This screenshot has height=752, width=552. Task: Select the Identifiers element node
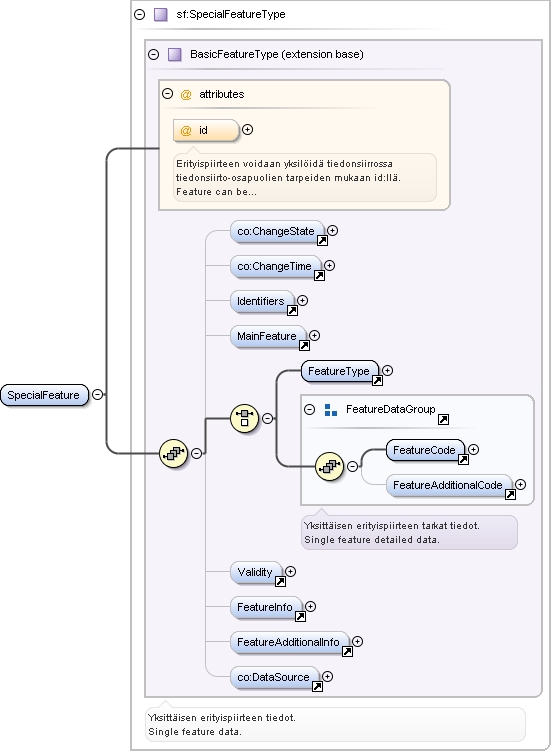coord(262,302)
